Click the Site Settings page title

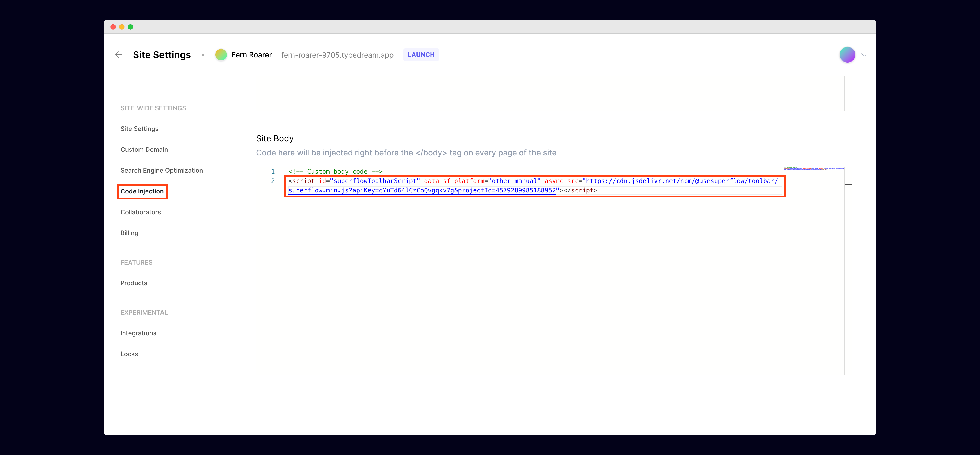(x=162, y=55)
